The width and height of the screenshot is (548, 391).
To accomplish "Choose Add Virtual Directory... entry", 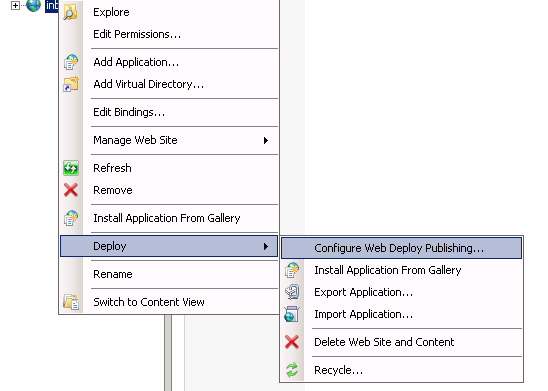I will (x=169, y=84).
